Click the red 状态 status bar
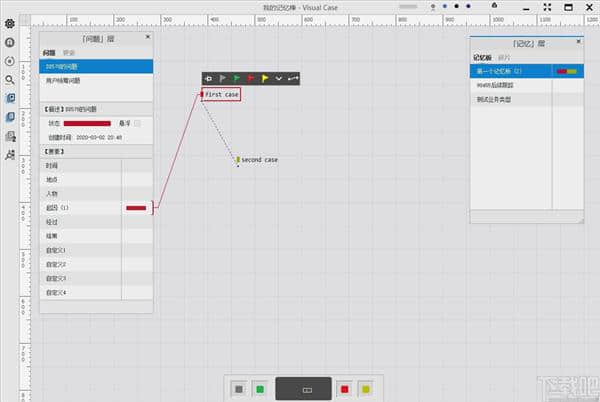Screen dimensions: 600x402 87,124
